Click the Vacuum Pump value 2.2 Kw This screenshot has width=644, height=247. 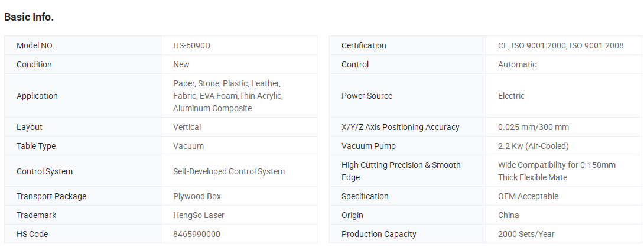[x=533, y=146]
